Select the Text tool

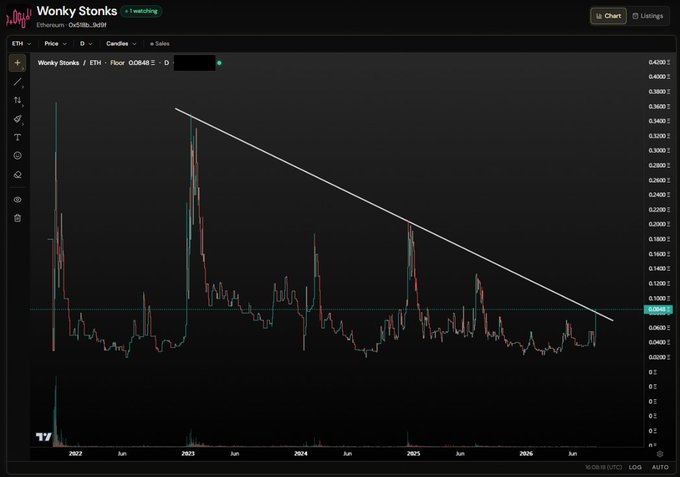pyautogui.click(x=17, y=137)
